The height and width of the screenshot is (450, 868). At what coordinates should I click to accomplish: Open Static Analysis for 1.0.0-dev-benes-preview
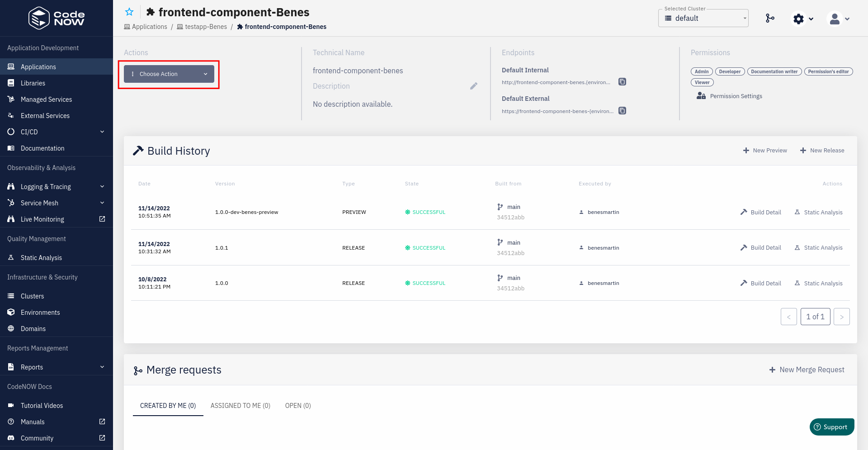[819, 212]
